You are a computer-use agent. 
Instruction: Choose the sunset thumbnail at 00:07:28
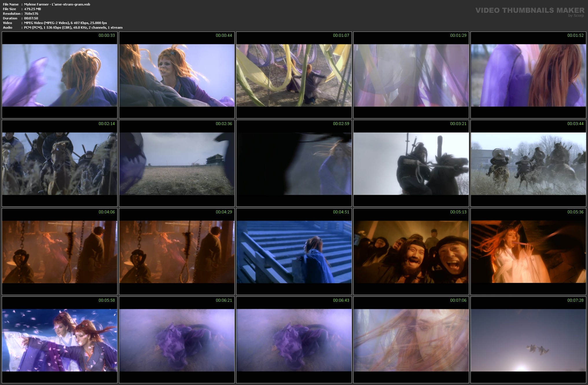(528, 340)
